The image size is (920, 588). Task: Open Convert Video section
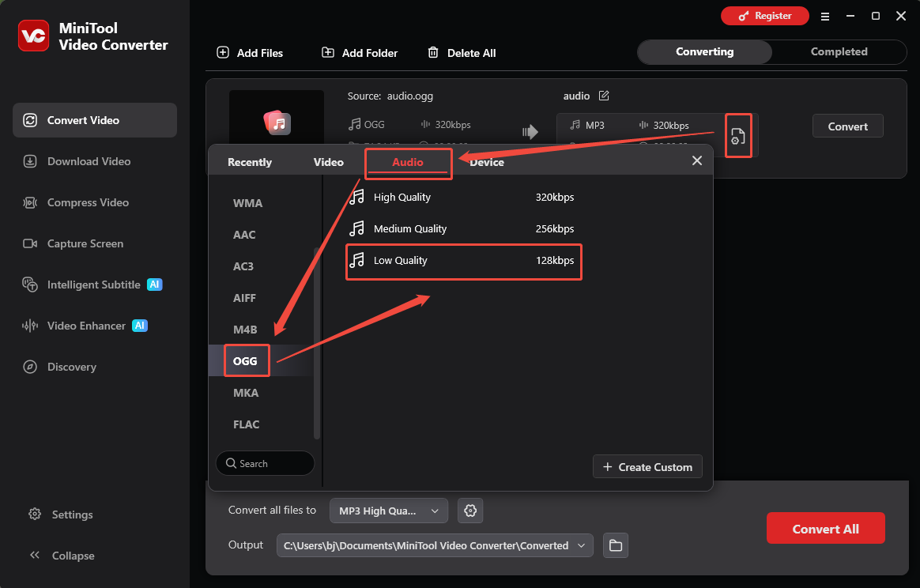tap(95, 120)
